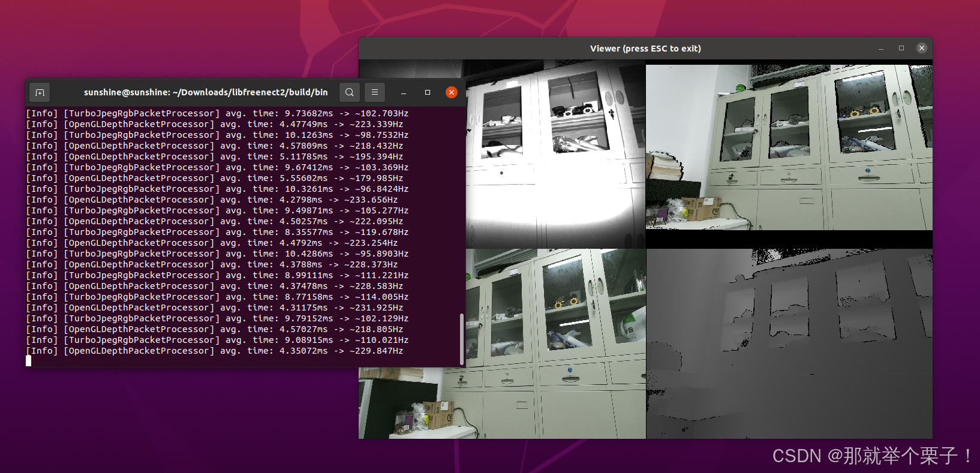Click the line reading 9.67412ms
The width and height of the screenshot is (980, 473).
coord(217,167)
